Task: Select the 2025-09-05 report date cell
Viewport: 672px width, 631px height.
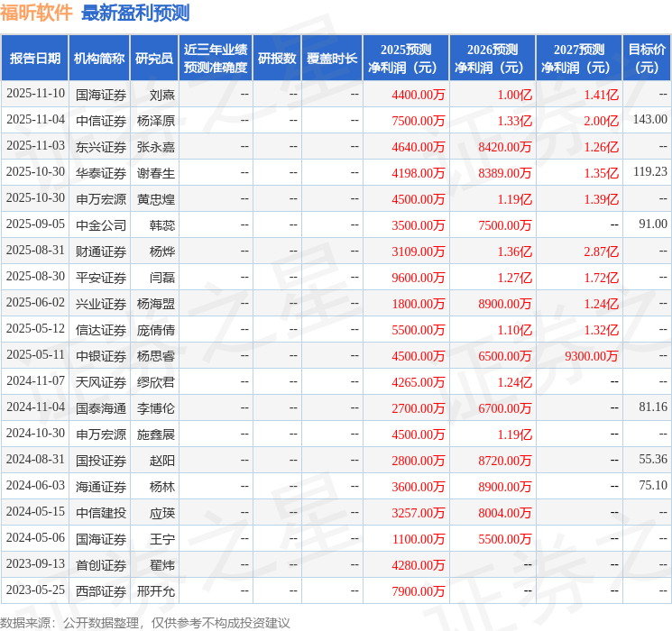Action: click(35, 224)
